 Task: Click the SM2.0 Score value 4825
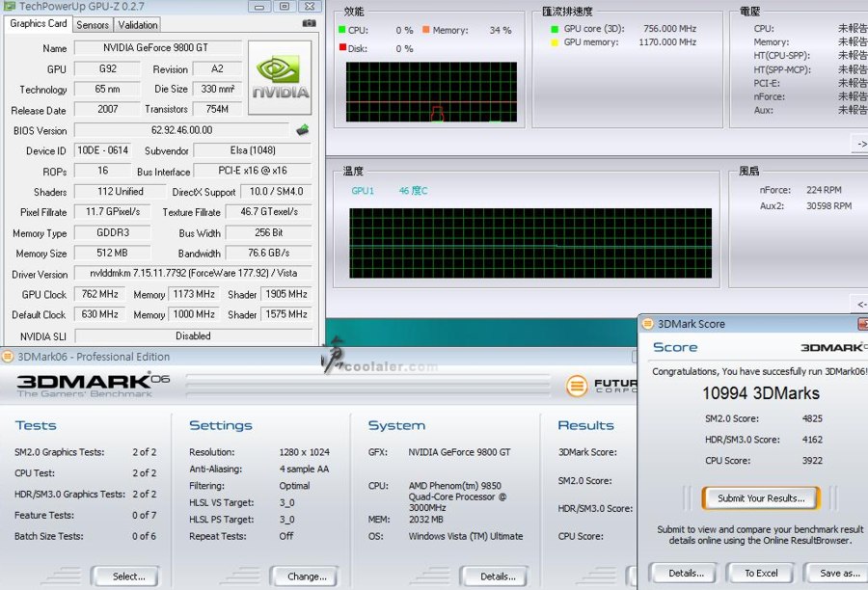(812, 419)
